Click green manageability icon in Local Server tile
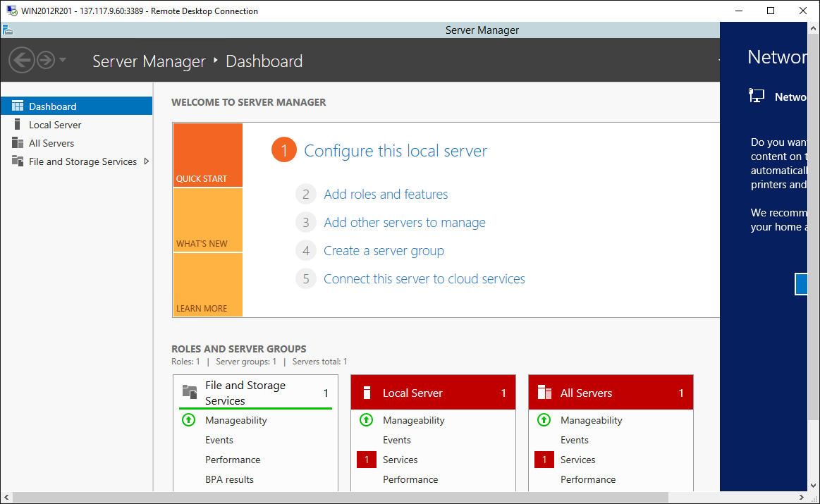 click(x=366, y=420)
